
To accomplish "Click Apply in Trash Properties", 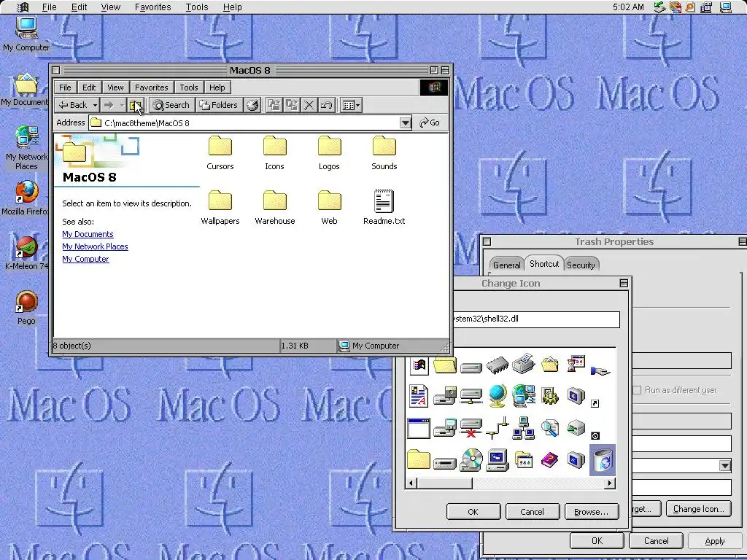I will pos(715,541).
